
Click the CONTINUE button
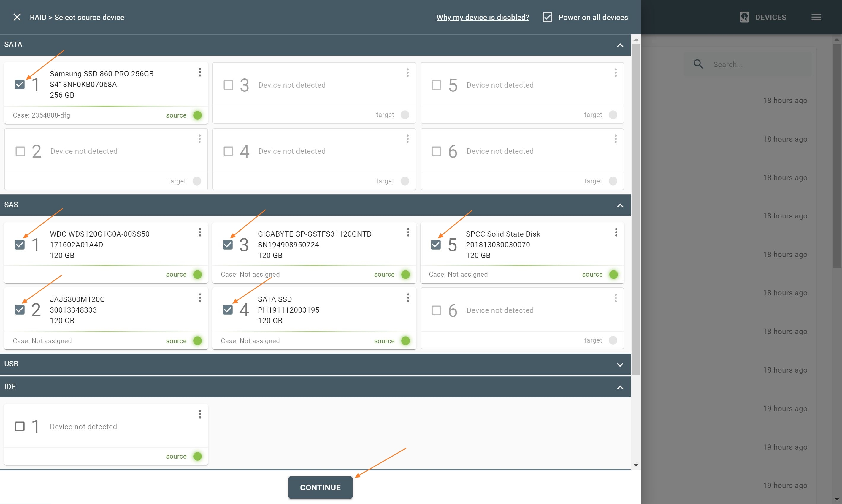[x=320, y=487]
